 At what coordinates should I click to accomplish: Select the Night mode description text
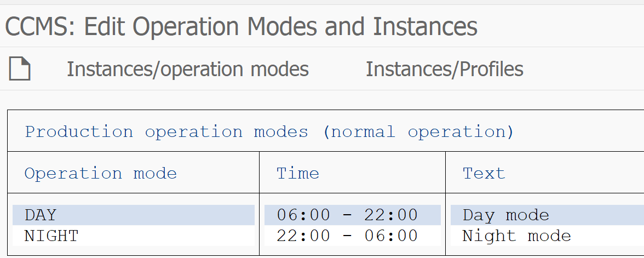coord(517,236)
